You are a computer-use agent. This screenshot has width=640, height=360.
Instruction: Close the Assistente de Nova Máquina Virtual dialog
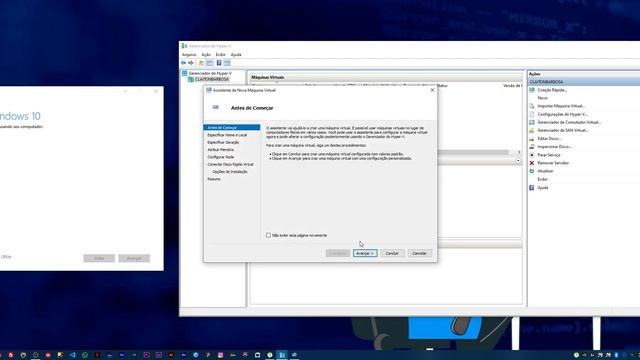(432, 90)
